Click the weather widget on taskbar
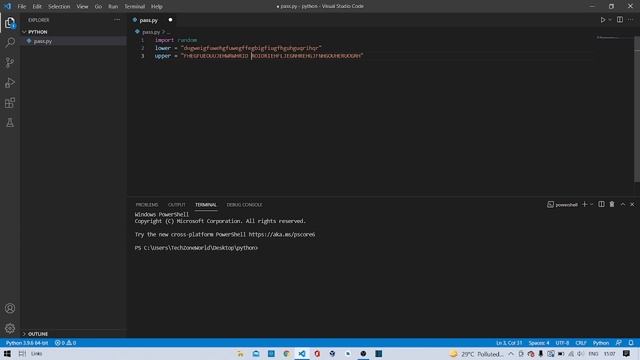Viewport: 640px width, 360px height. (x=476, y=354)
